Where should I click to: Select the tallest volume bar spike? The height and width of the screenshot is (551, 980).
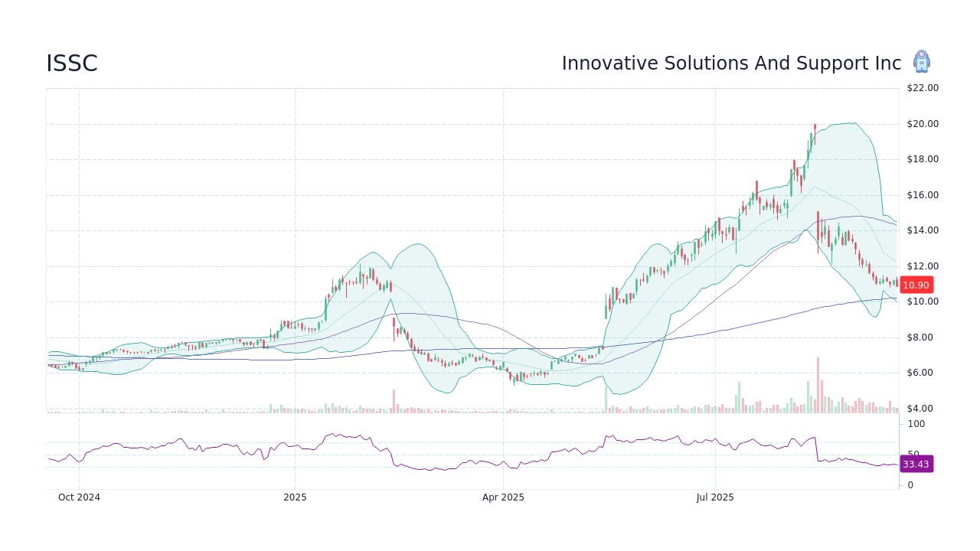coord(818,383)
